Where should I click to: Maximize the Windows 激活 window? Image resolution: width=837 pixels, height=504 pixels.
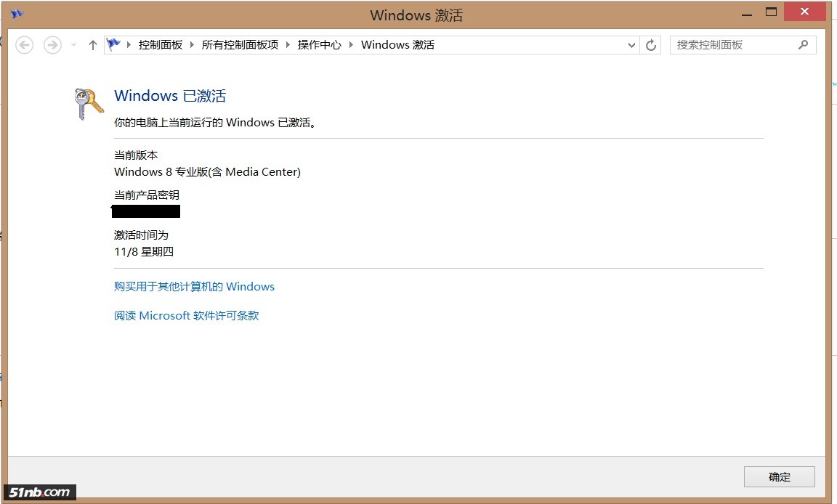point(771,12)
